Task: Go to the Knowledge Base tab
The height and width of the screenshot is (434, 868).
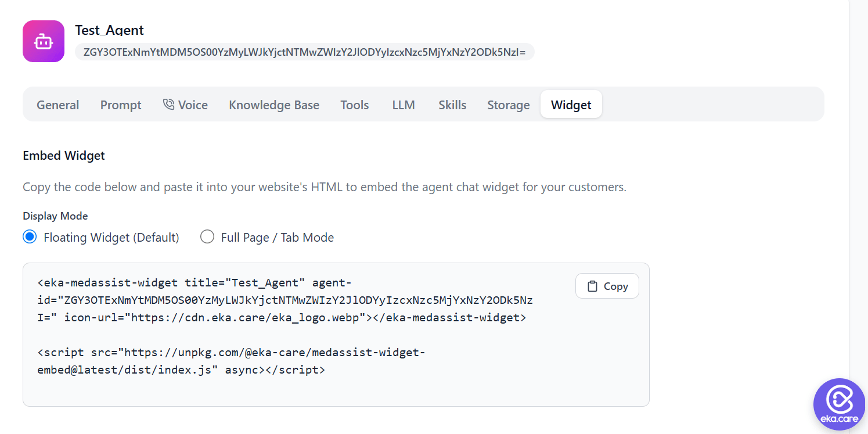Action: [274, 105]
